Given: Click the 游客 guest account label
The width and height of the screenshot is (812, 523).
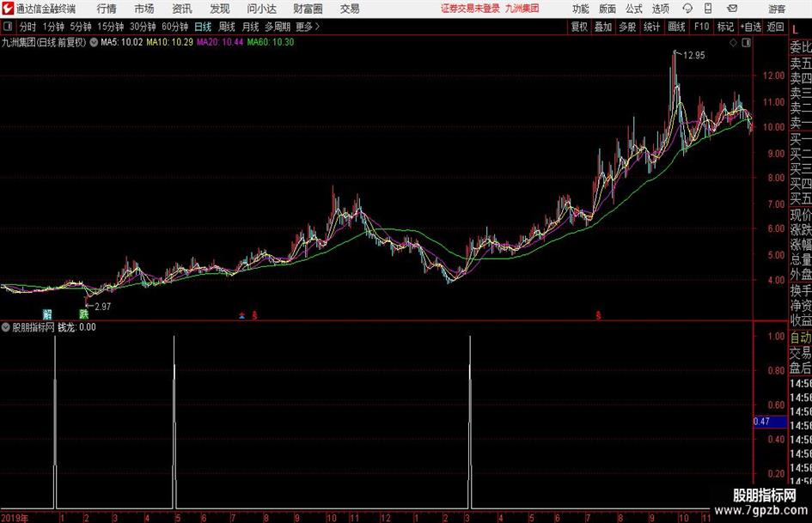Looking at the screenshot, I should tap(777, 9).
